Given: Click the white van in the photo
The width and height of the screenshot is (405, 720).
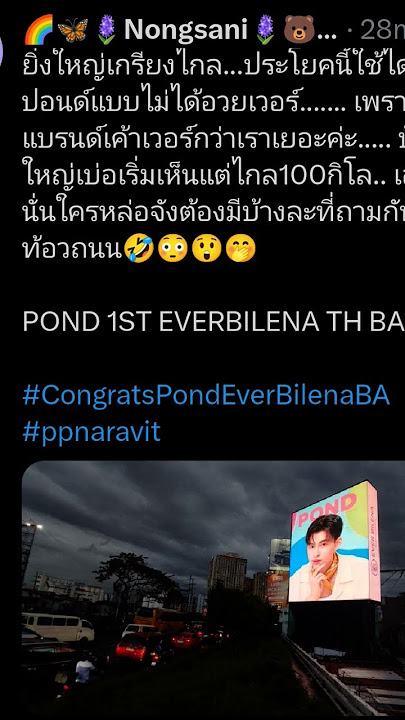Looking at the screenshot, I should (58, 626).
